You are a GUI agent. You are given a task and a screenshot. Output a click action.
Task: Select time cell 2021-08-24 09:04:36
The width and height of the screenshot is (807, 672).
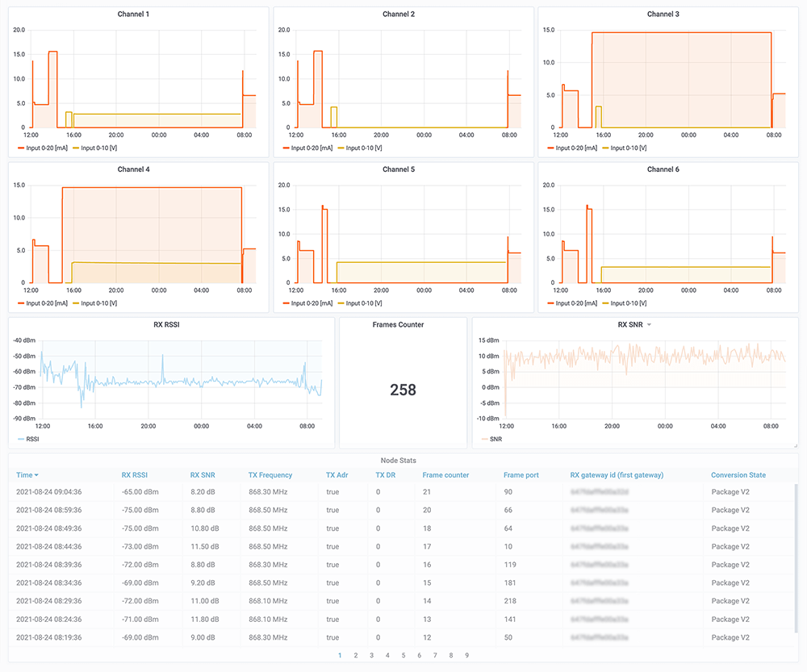[49, 492]
